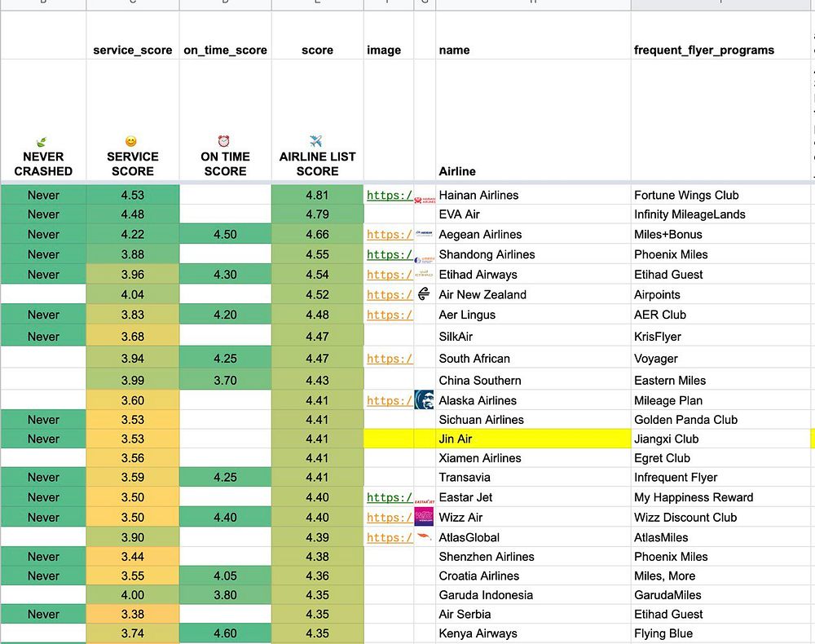
Task: Open the image link for South African
Action: pyautogui.click(x=390, y=358)
